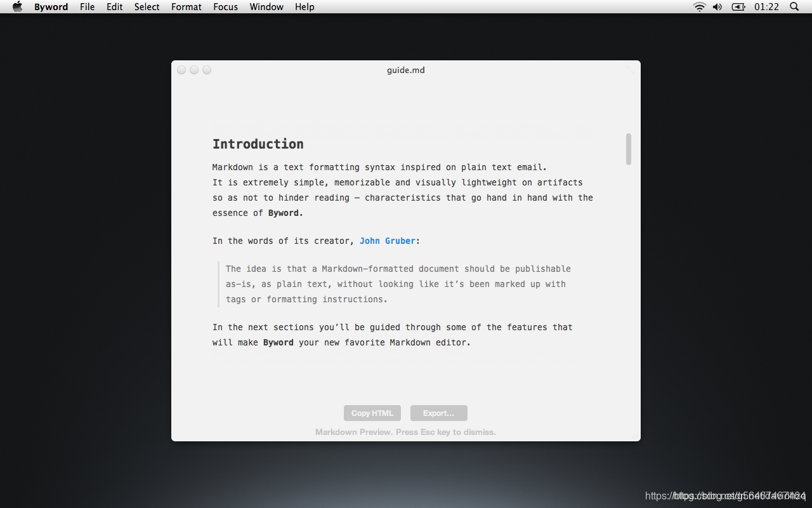Click 'tags or formatting instructions.' line

tap(306, 299)
